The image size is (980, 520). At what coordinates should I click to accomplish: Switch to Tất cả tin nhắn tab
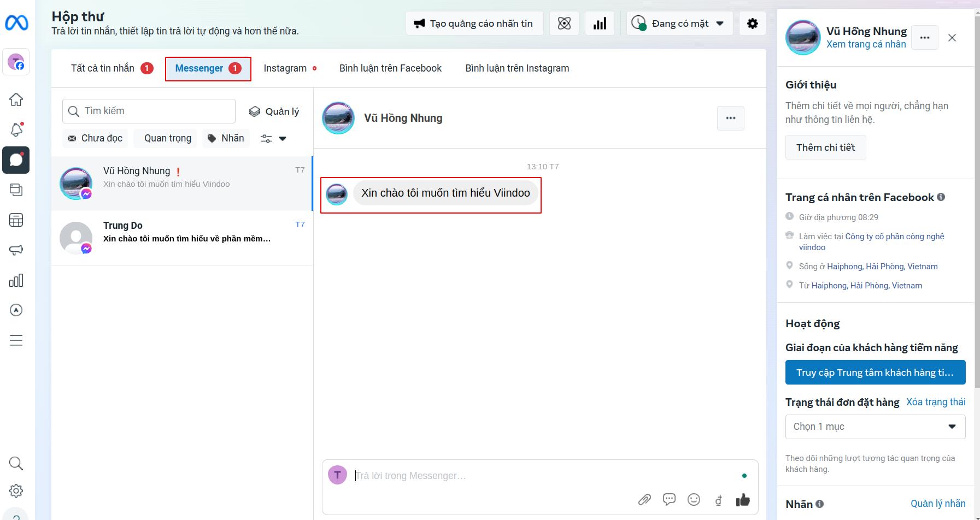point(112,68)
